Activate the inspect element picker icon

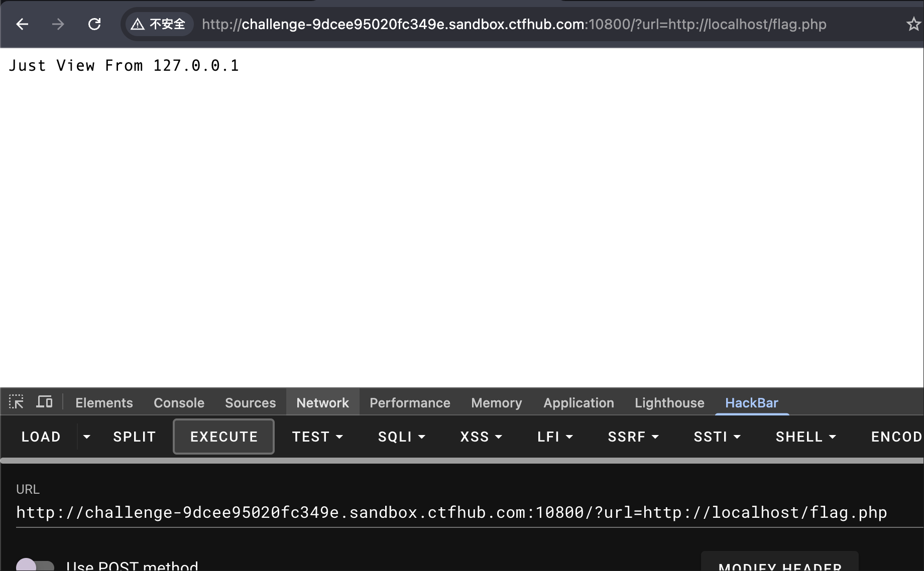pyautogui.click(x=16, y=402)
